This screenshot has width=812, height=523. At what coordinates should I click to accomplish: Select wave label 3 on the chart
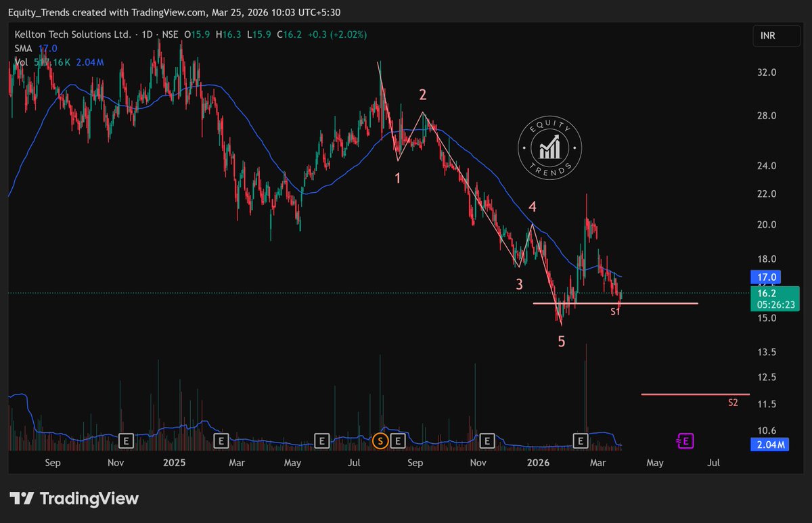click(x=519, y=284)
